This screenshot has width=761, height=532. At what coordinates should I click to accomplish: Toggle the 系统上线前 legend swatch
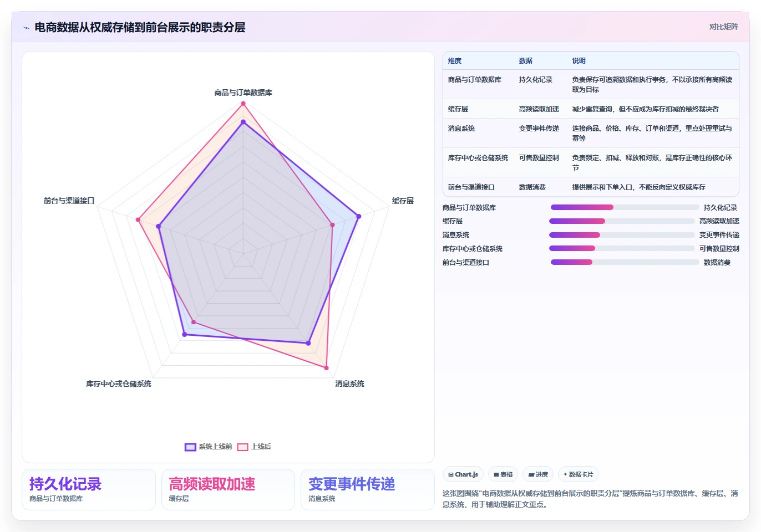click(190, 447)
